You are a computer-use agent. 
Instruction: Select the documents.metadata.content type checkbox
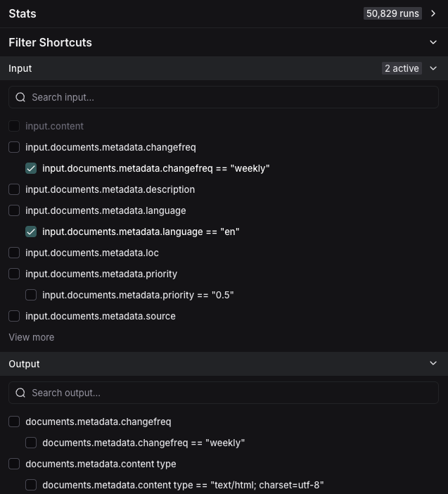coord(14,464)
